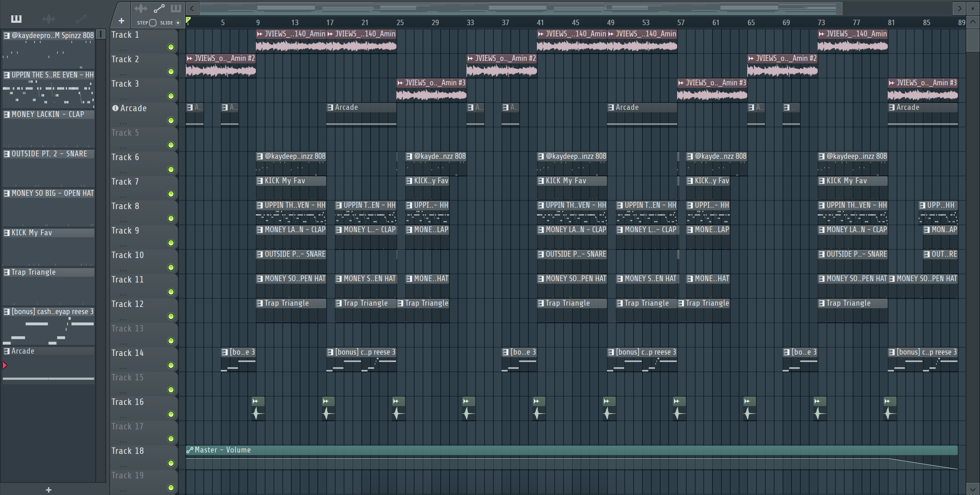Show automation clips in the picker panel
Image resolution: width=980 pixels, height=495 pixels.
(x=81, y=19)
